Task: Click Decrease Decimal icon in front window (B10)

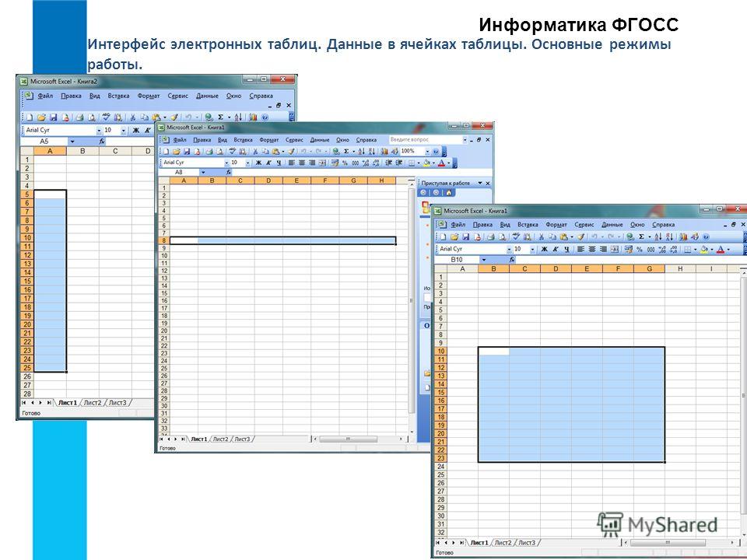Action: coord(673,249)
